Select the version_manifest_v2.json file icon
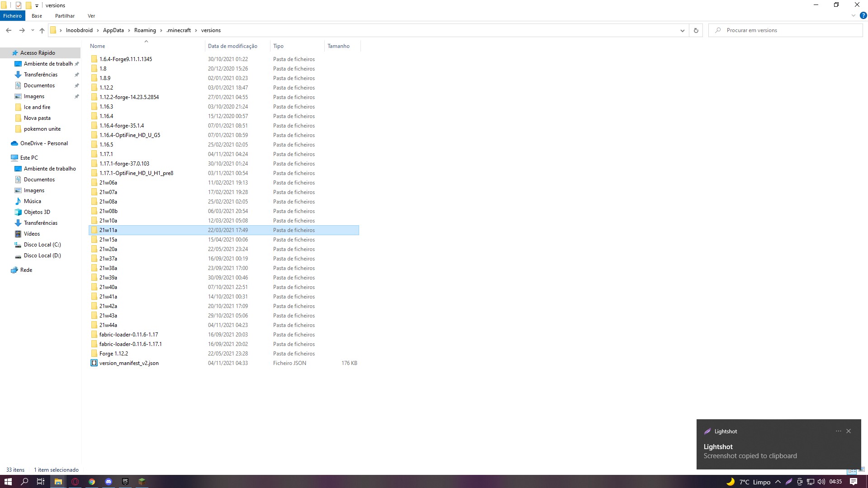The height and width of the screenshot is (488, 868). tap(94, 363)
